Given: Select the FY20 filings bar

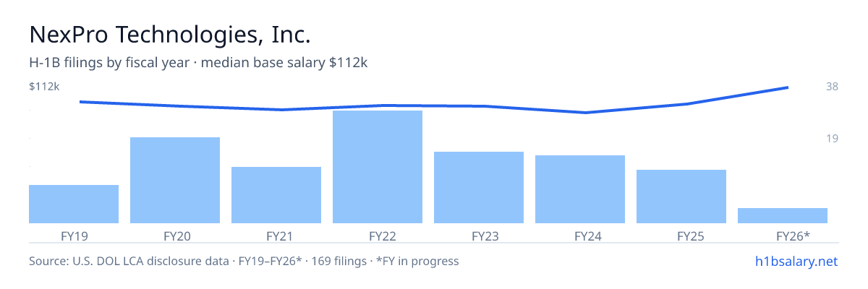Looking at the screenshot, I should (x=175, y=180).
